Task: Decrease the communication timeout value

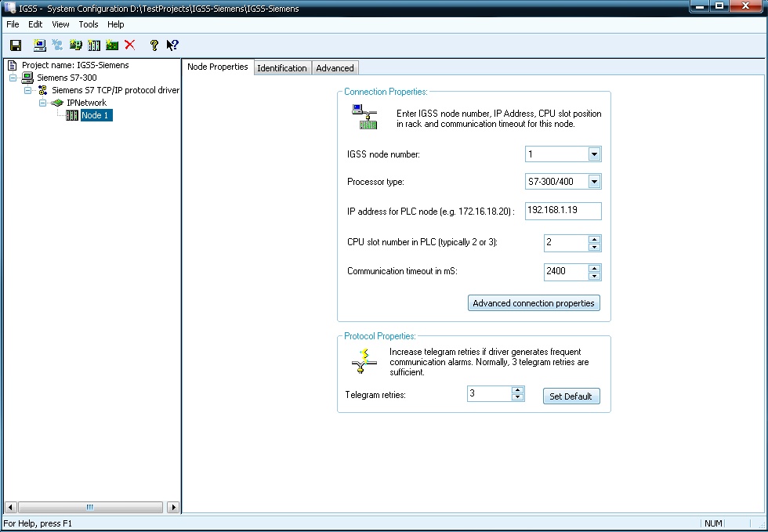Action: pos(594,277)
